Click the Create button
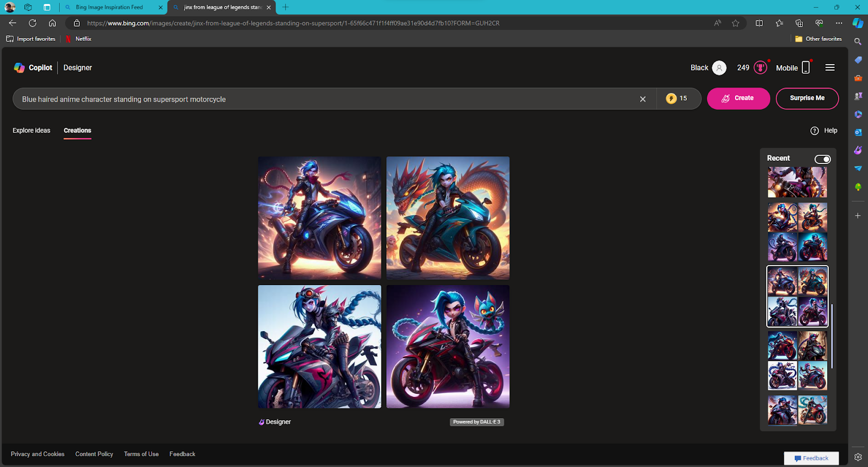This screenshot has width=868, height=467. tap(738, 98)
